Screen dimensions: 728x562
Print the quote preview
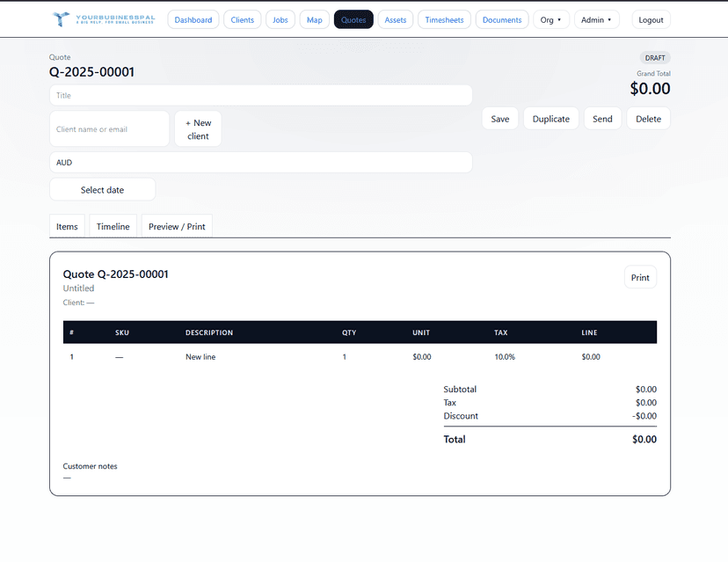click(x=639, y=278)
